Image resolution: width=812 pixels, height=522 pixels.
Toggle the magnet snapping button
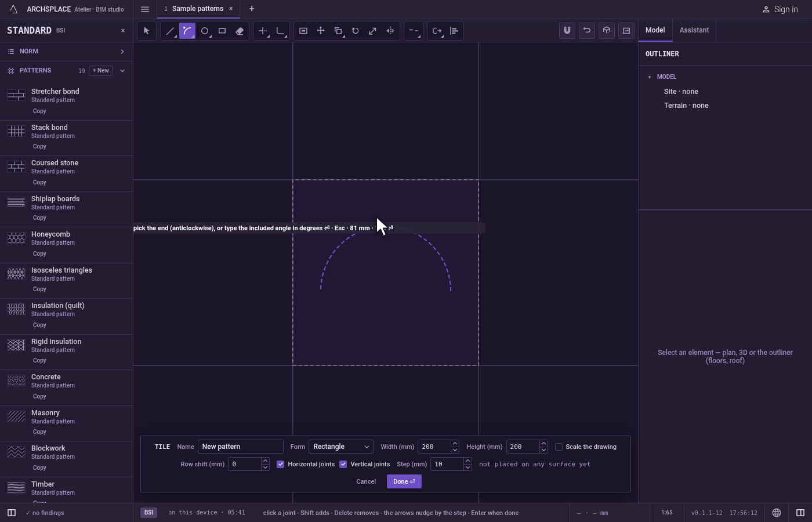[567, 31]
